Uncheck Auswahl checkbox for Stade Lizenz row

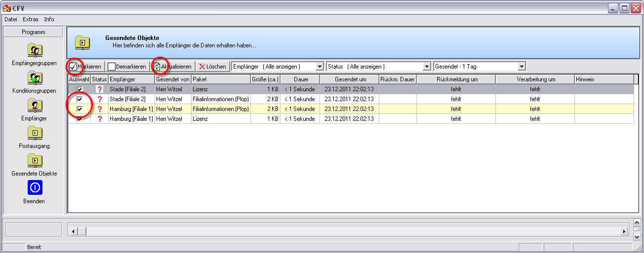pyautogui.click(x=80, y=89)
